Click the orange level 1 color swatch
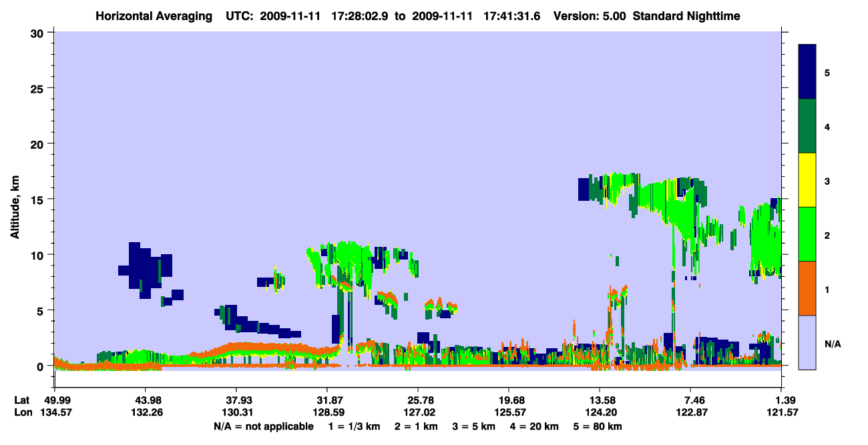This screenshot has width=868, height=445. (807, 288)
